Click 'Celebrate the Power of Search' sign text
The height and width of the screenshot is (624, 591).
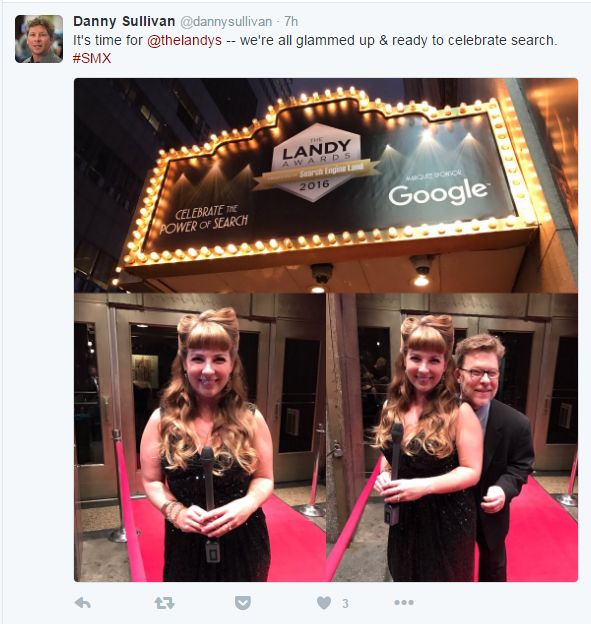point(204,219)
